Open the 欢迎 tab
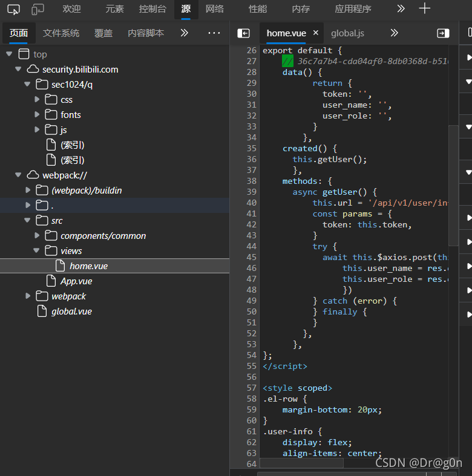The image size is (472, 476). (71, 9)
